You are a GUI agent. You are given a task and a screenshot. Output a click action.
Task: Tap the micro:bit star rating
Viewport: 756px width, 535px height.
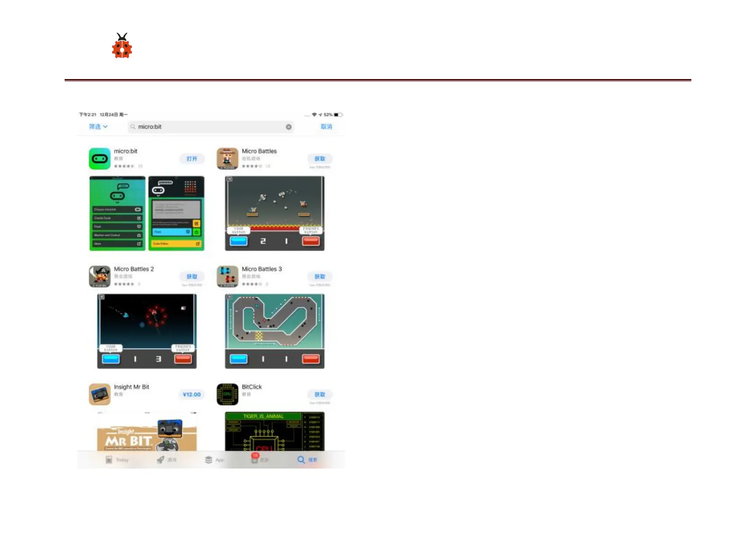click(124, 166)
